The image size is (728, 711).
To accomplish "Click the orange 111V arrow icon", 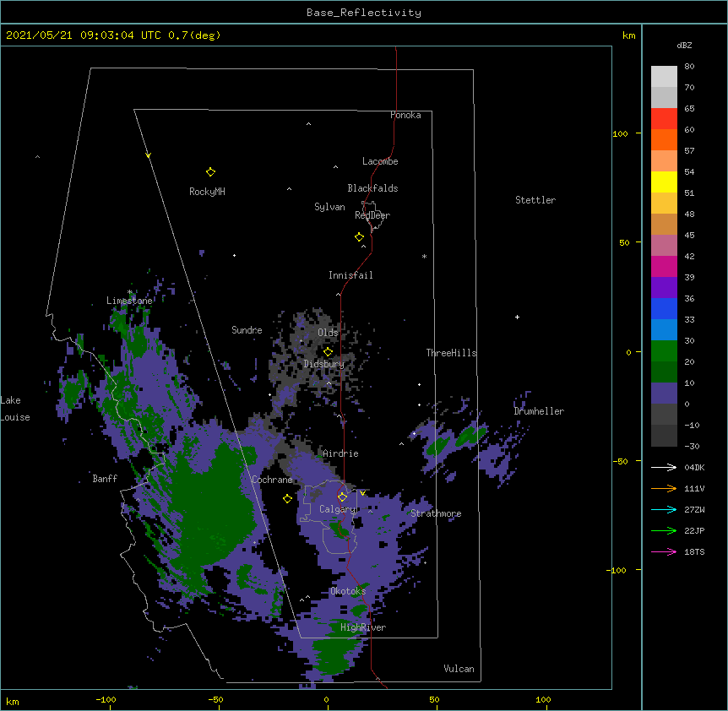I will tap(664, 488).
